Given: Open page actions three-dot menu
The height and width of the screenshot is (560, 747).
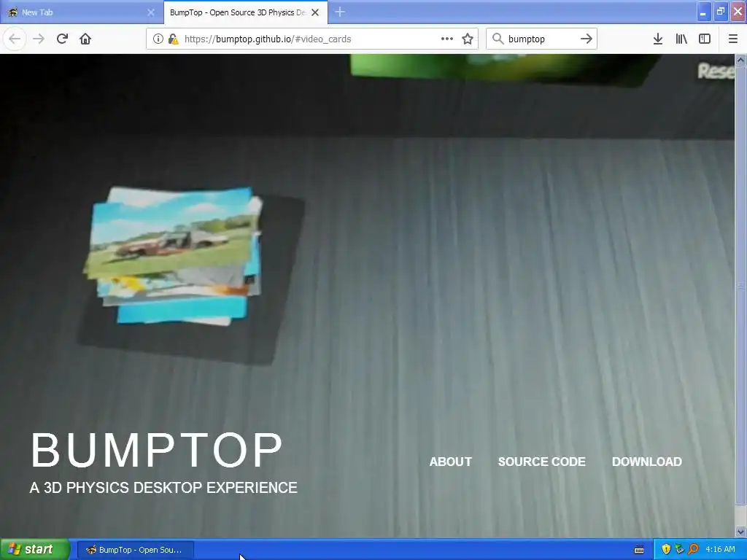Looking at the screenshot, I should (x=447, y=39).
